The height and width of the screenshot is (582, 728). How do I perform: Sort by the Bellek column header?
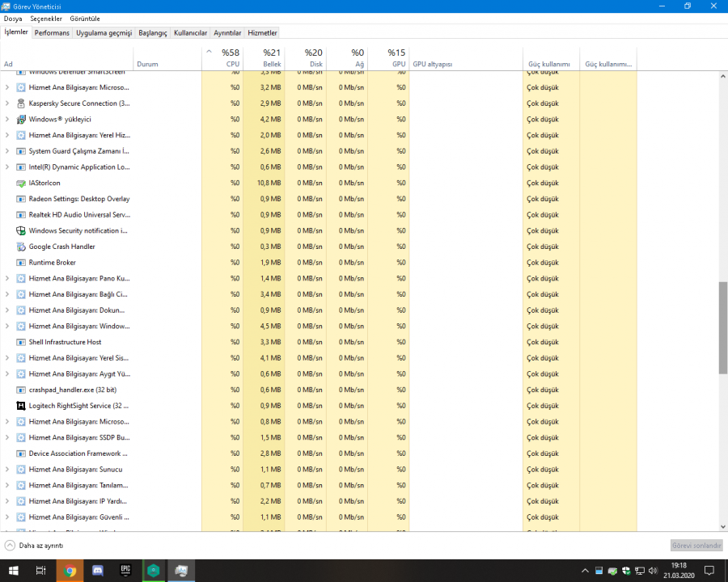[x=264, y=58]
